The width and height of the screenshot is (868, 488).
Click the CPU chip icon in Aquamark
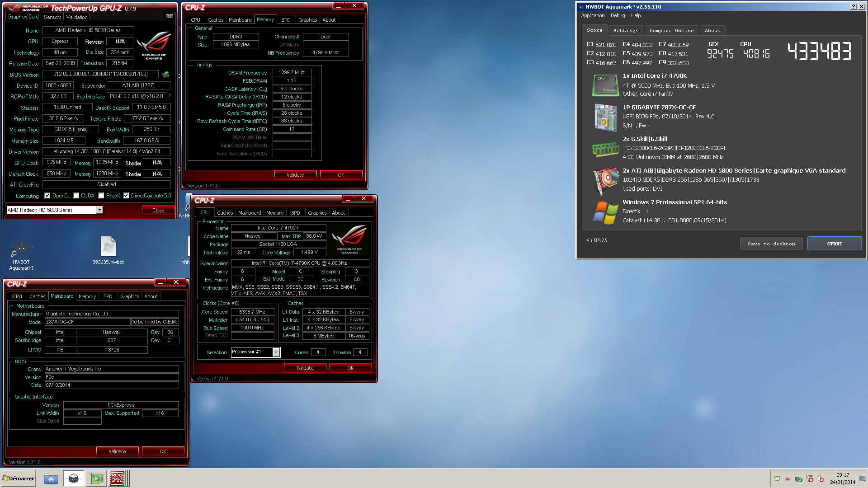pos(605,85)
